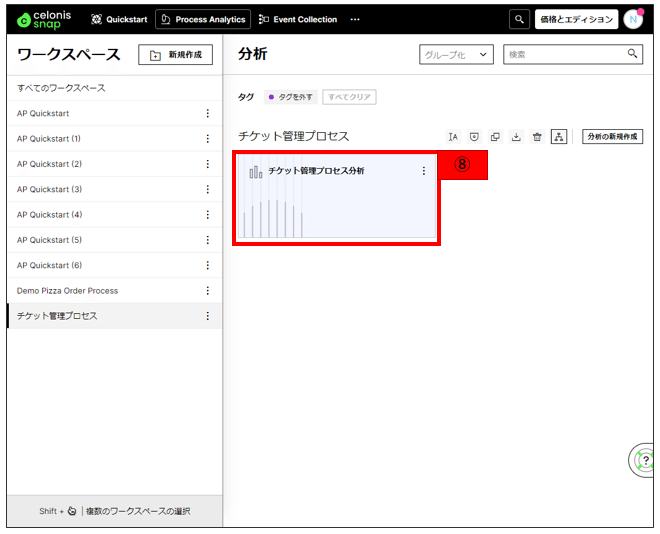Screen dimensions: 660x534
Task: Click the copy icon in workspace toolbar
Action: click(x=495, y=137)
